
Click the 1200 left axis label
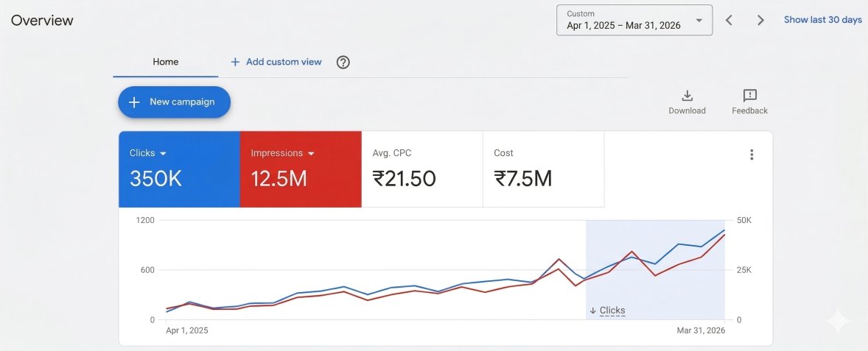[146, 220]
